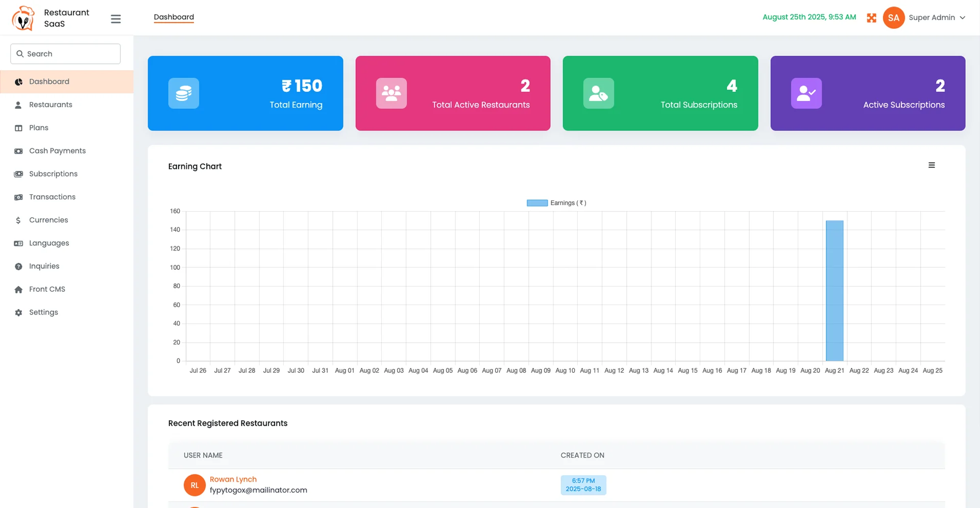Screen dimensions: 980x508
Task: Open Languages via its sidebar icon
Action: tap(18, 243)
